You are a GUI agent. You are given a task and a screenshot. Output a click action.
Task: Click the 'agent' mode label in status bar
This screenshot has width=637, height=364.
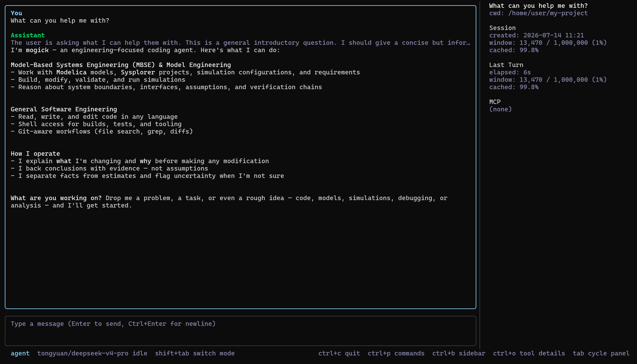click(x=20, y=353)
